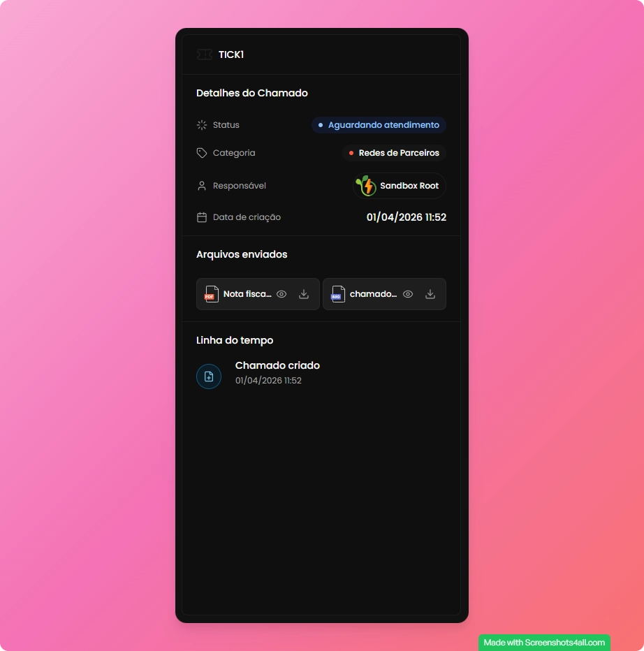Preview the Nota fiscal PDF with eye icon
Viewport: 644px width, 651px height.
pos(281,294)
